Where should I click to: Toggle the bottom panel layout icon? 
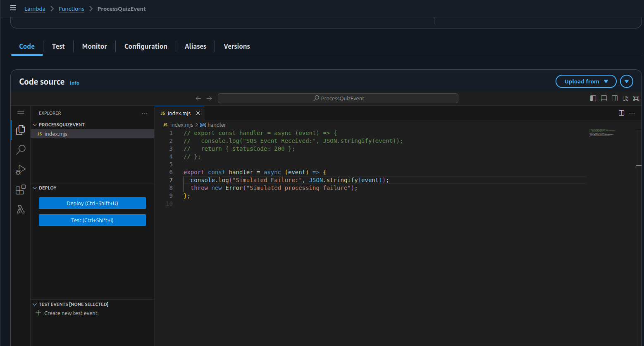pyautogui.click(x=604, y=98)
